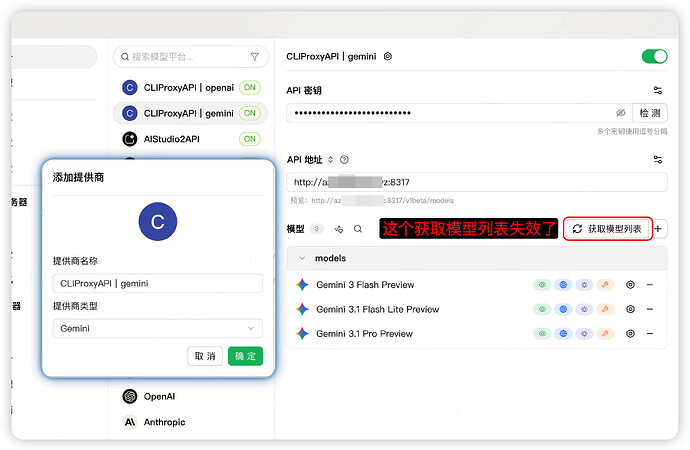Select Gemini 3.1 Pro Preview model

point(364,333)
